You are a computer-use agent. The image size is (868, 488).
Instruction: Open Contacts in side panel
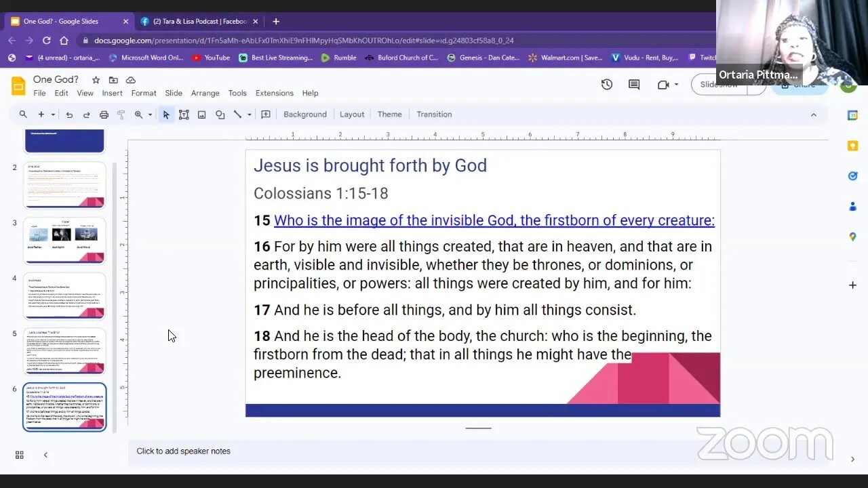[852, 206]
